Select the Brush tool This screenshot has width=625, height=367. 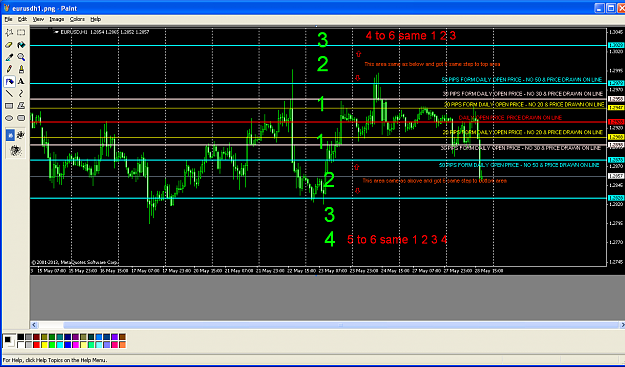pos(21,69)
